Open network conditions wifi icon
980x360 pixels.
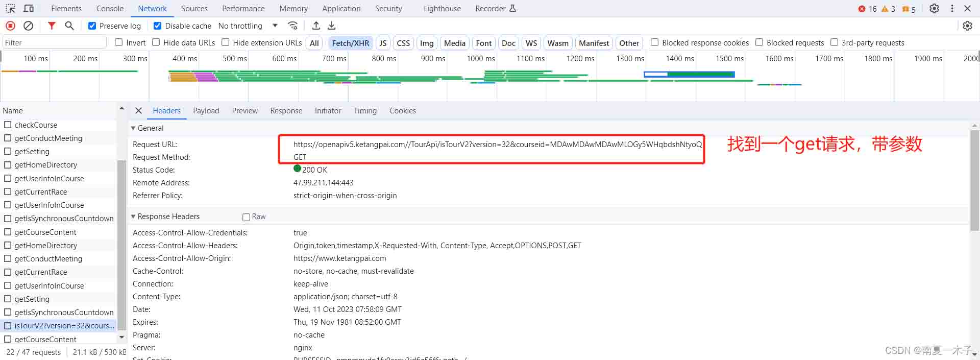[x=292, y=26]
